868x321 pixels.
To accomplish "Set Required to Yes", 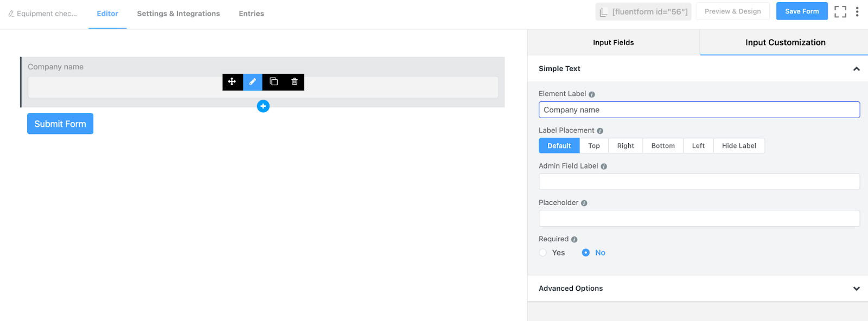I will pyautogui.click(x=543, y=253).
